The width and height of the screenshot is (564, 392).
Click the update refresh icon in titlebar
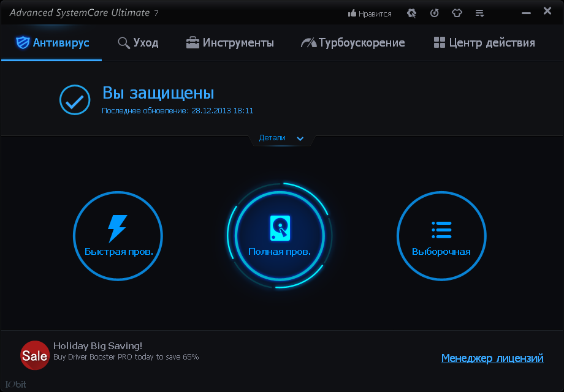tap(434, 12)
